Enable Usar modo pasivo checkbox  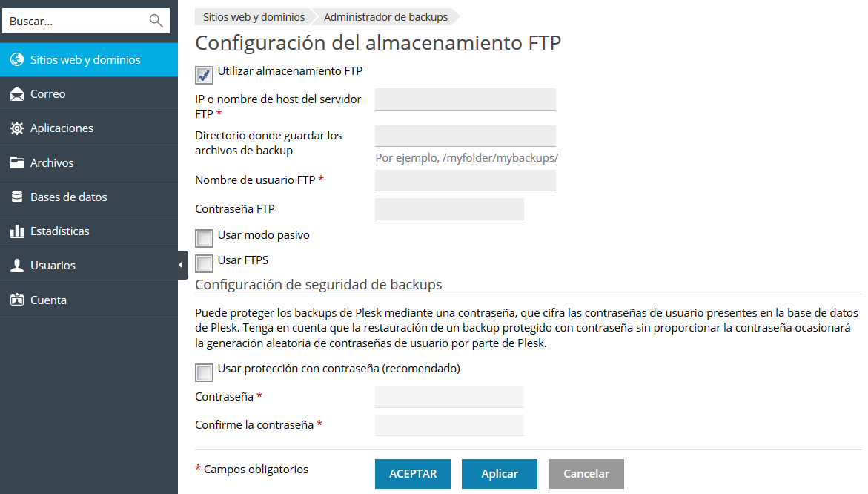[204, 238]
